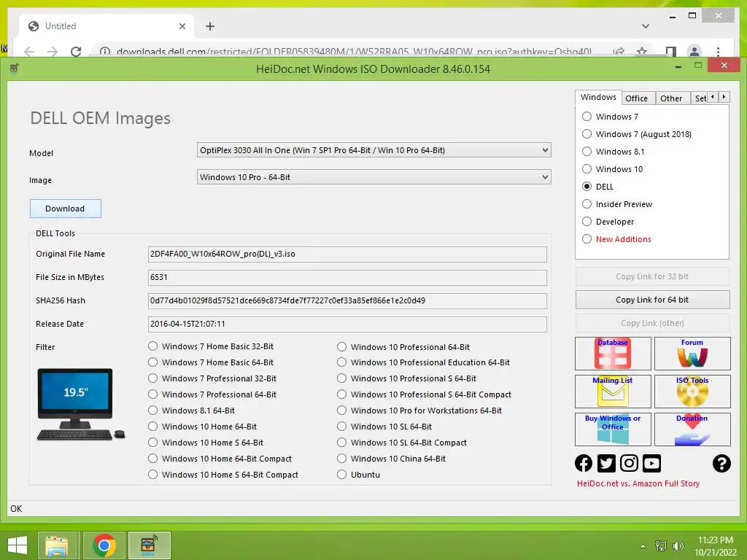Image resolution: width=747 pixels, height=560 pixels.
Task: Filter by Windows 7 Home Basic 32-Bit
Action: [x=152, y=346]
